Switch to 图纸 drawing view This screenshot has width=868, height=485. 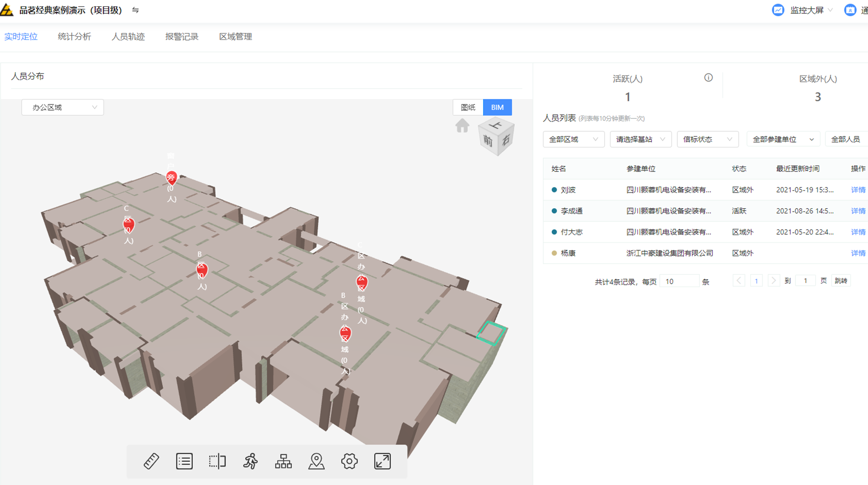pos(468,107)
